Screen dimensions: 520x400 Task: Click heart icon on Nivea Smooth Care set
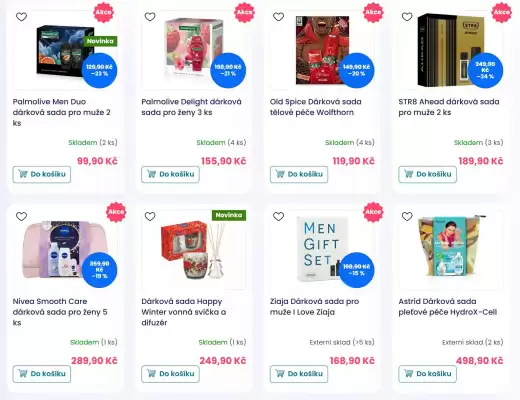[21, 217]
